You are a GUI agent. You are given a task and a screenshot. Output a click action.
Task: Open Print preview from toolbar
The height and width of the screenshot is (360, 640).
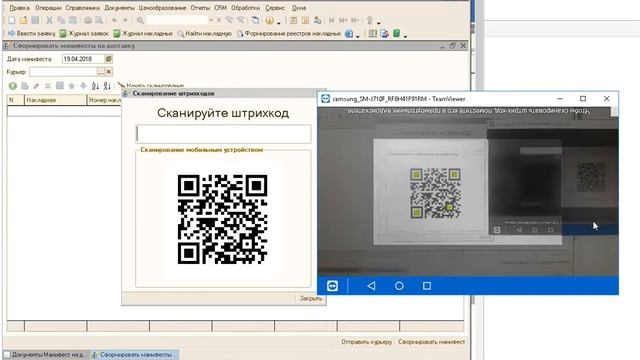[99, 20]
